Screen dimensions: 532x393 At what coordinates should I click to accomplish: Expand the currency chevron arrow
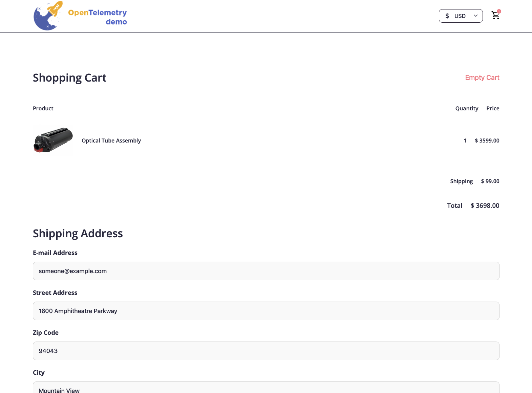tap(476, 16)
